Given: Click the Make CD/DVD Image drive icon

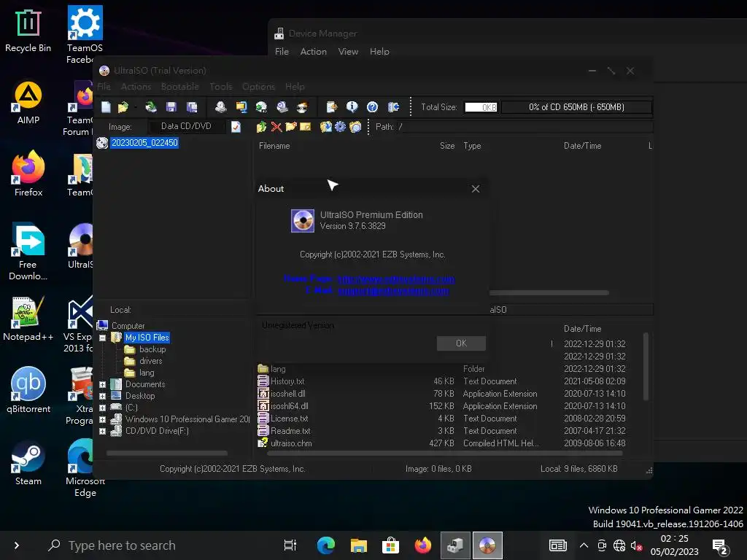Looking at the screenshot, I should [220, 107].
